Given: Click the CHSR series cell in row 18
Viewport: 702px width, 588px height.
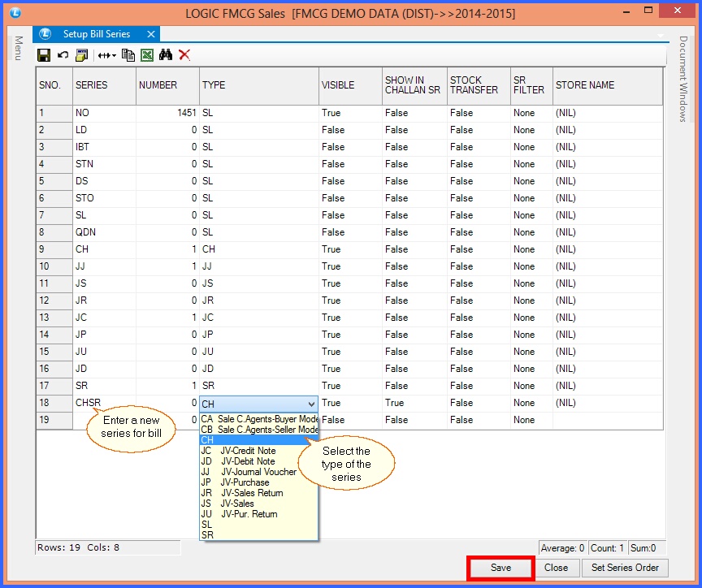Looking at the screenshot, I should click(104, 403).
